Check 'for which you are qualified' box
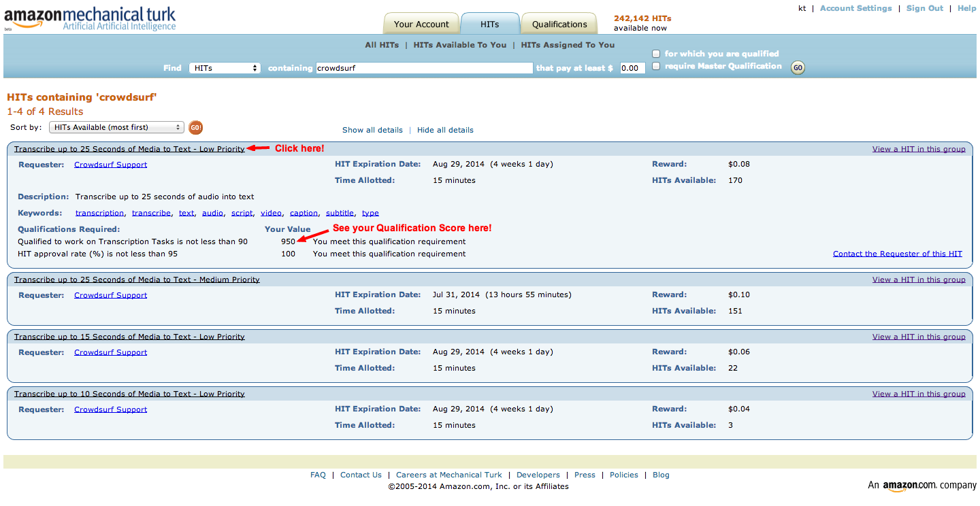 point(656,54)
